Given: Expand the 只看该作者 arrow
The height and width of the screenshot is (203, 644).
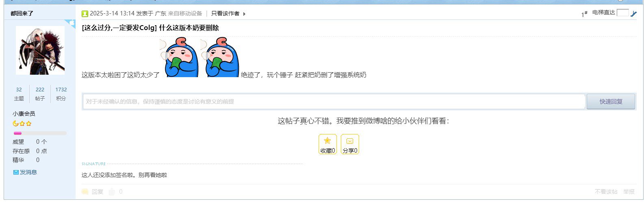Looking at the screenshot, I should coord(244,14).
